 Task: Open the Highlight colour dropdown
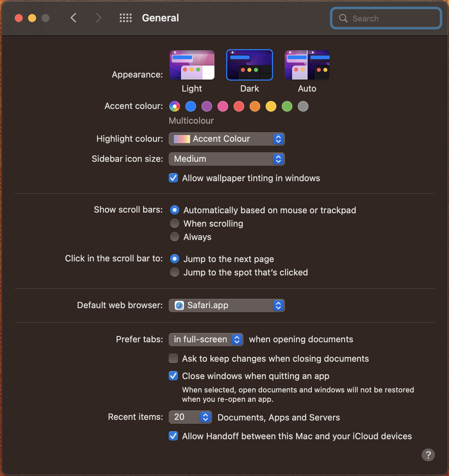(x=227, y=139)
